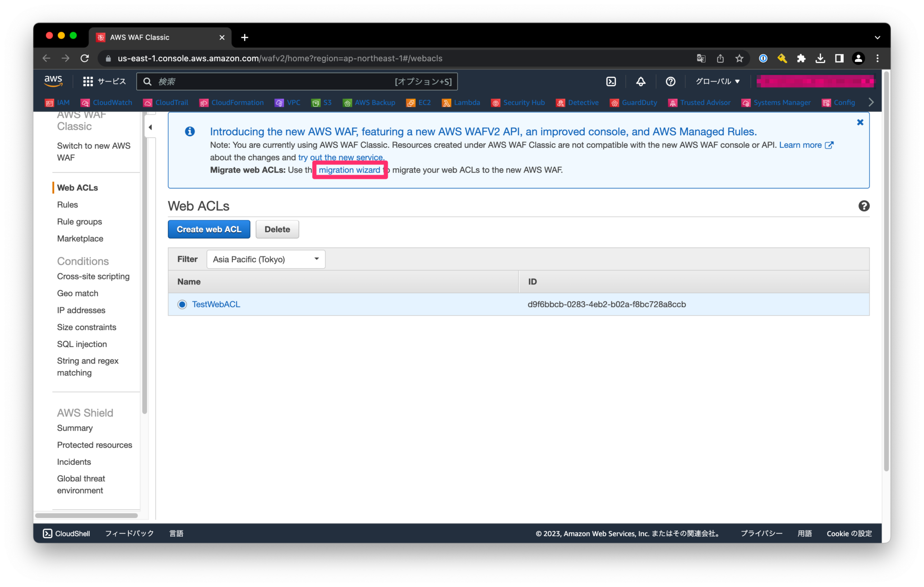Click the help question mark icon
This screenshot has height=587, width=924.
coord(670,81)
